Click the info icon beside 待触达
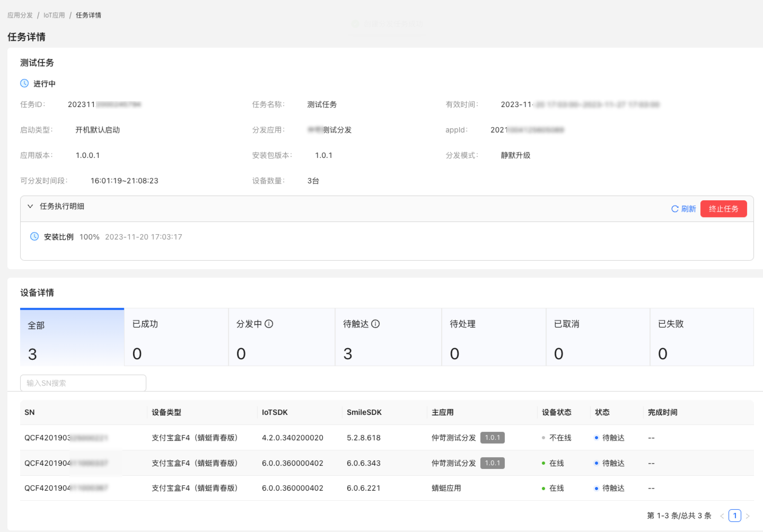The image size is (763, 532). pyautogui.click(x=375, y=324)
